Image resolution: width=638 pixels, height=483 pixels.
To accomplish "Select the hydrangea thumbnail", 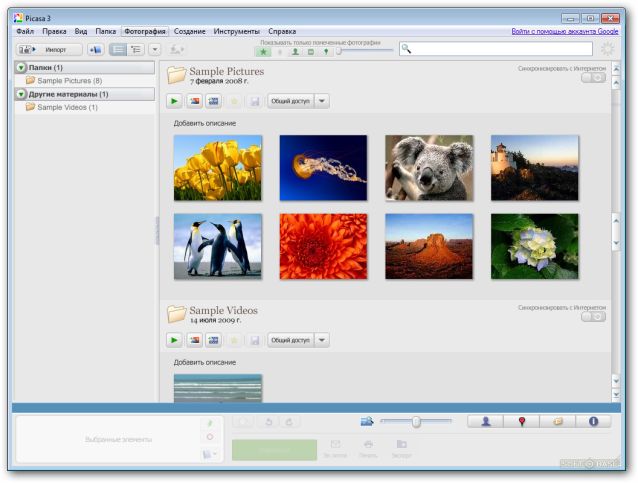I will (535, 247).
